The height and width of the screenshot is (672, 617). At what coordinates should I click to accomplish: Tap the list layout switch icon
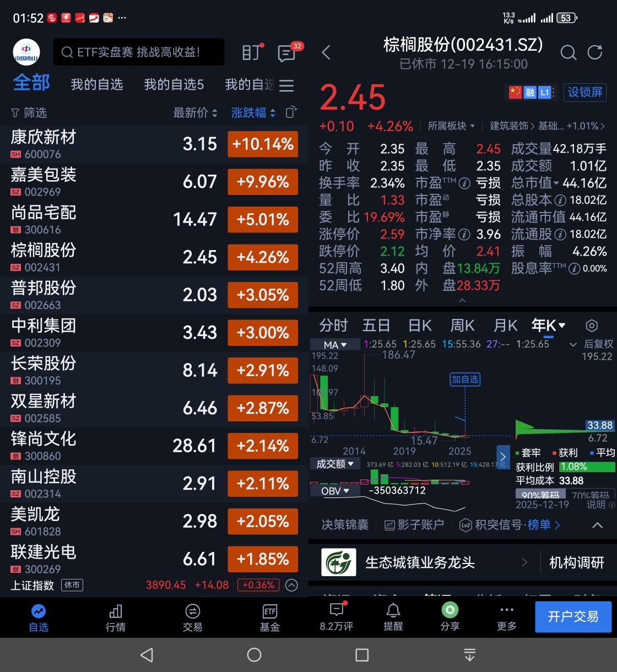291,112
